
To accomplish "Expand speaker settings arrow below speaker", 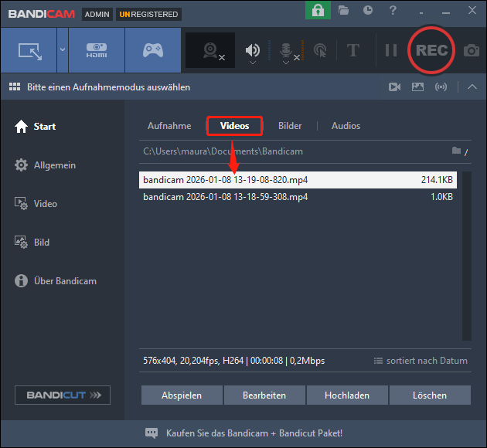I will [x=253, y=63].
